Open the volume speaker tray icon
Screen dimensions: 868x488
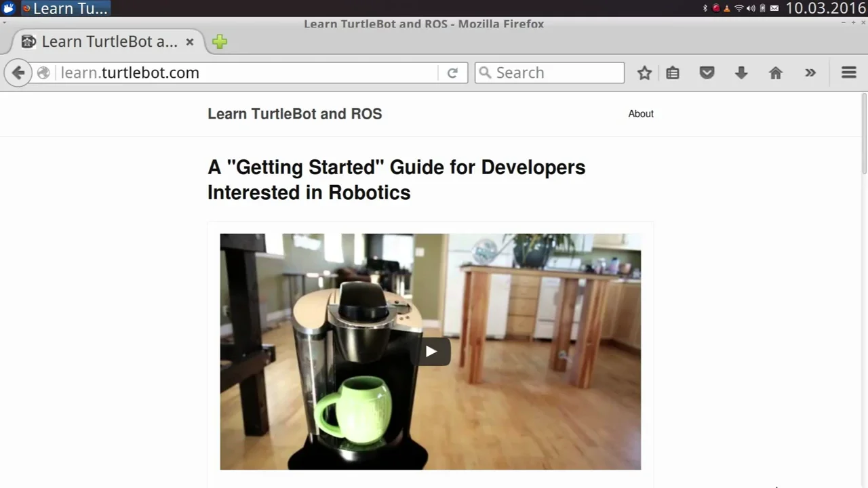751,8
